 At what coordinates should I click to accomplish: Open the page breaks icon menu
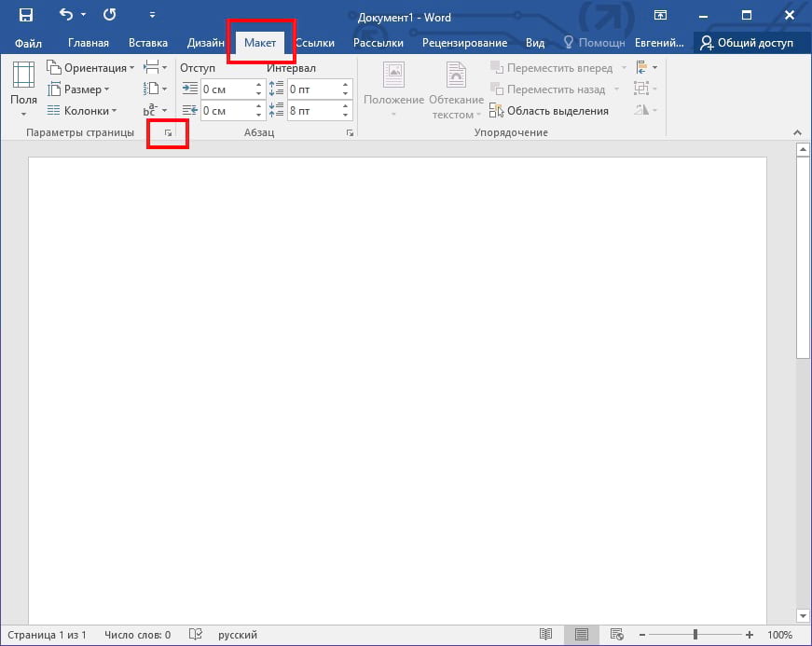point(154,68)
